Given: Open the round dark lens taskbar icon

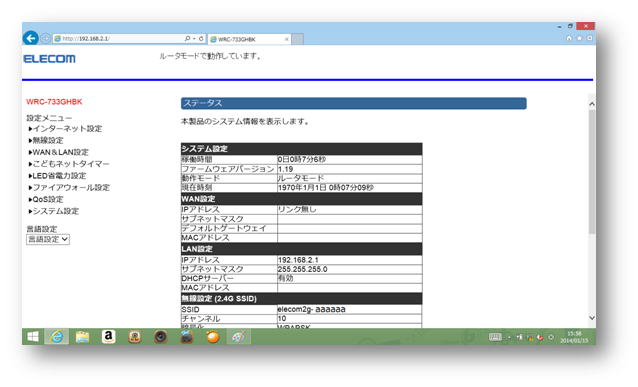Looking at the screenshot, I should pos(161,337).
